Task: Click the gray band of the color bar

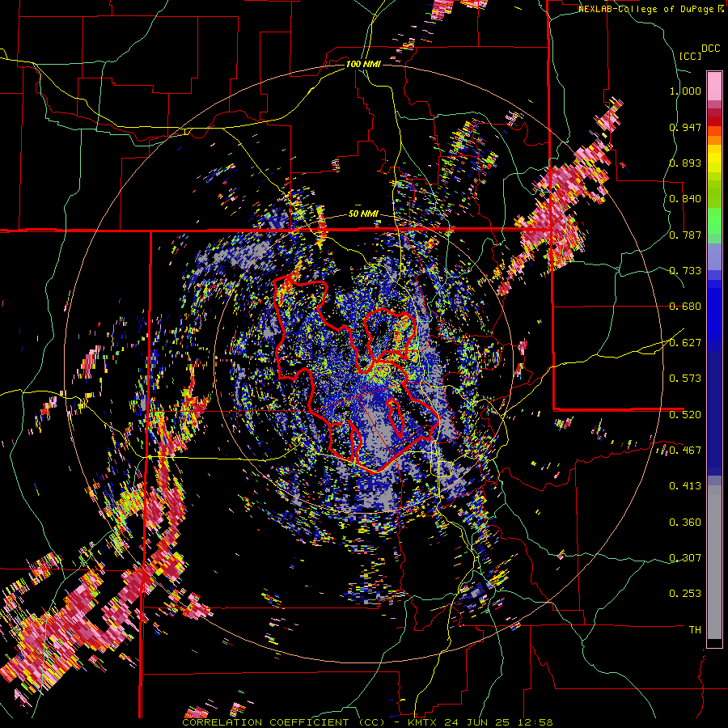Action: click(714, 562)
